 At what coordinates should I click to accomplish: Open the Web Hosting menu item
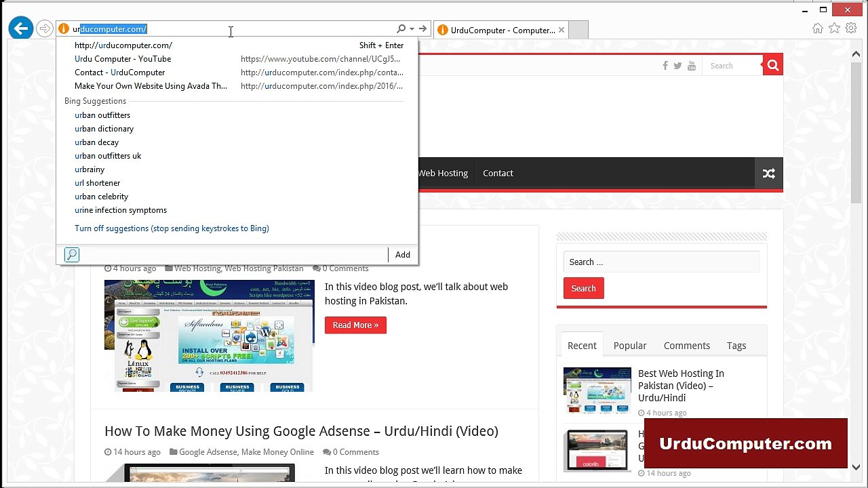(443, 174)
